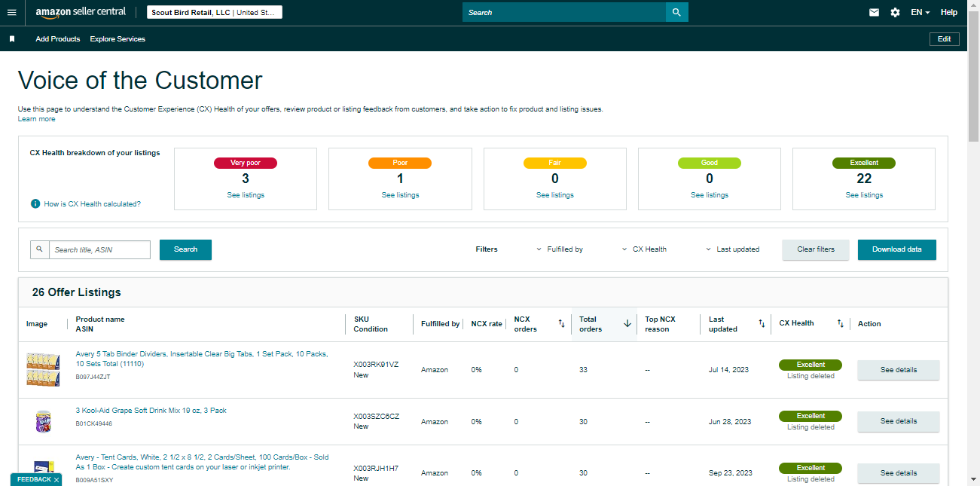Close the Feedback tab with X
Image resolution: width=980 pixels, height=486 pixels.
coord(56,480)
